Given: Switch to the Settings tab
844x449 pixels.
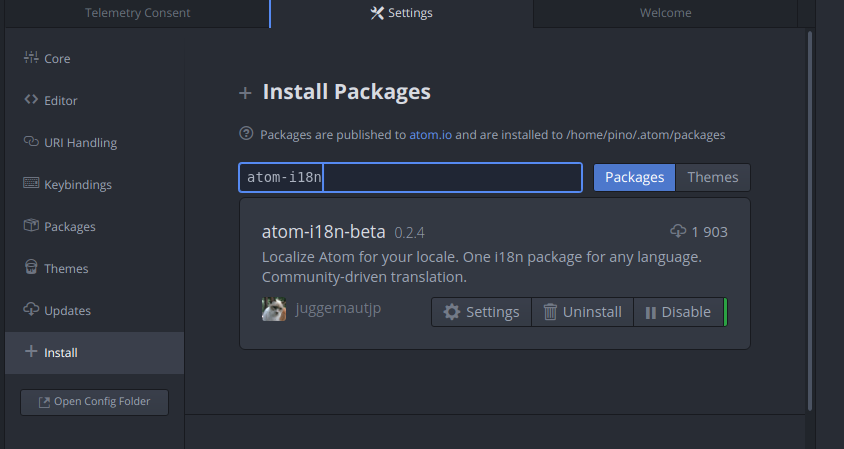Looking at the screenshot, I should [x=402, y=13].
